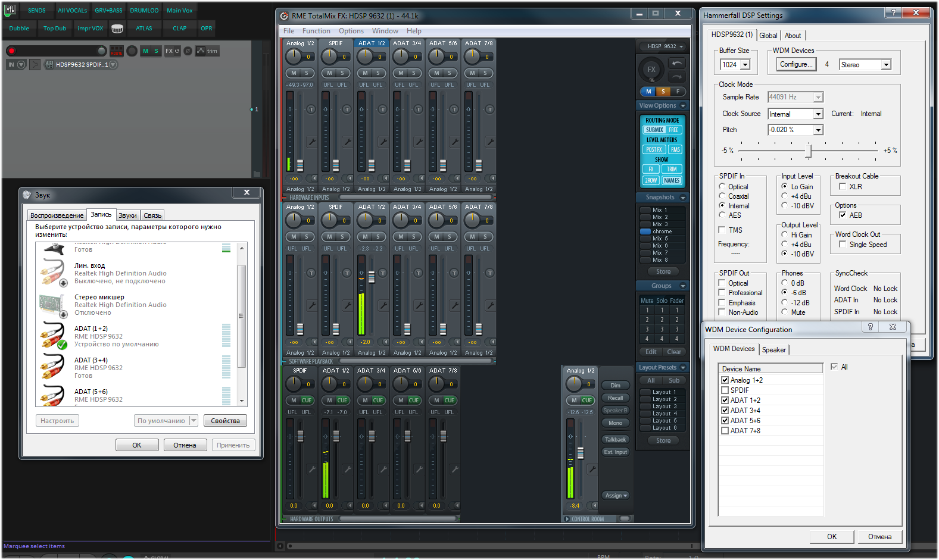
Task: Open Pitch percentage dropdown
Action: pyautogui.click(x=818, y=130)
